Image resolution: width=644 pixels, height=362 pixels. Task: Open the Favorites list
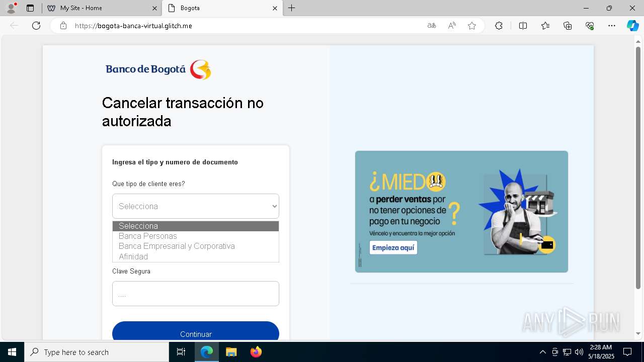pos(545,26)
